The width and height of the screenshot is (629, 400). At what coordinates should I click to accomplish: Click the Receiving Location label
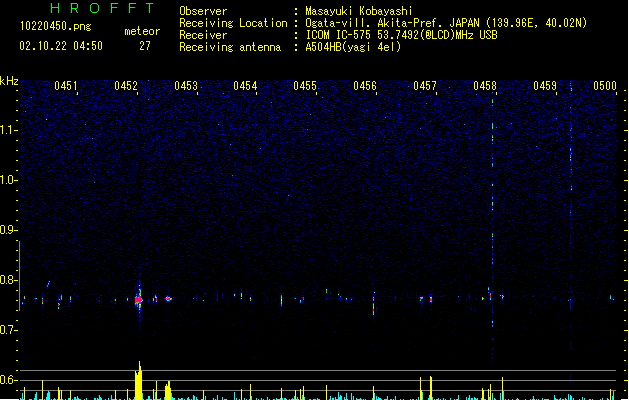pyautogui.click(x=233, y=23)
